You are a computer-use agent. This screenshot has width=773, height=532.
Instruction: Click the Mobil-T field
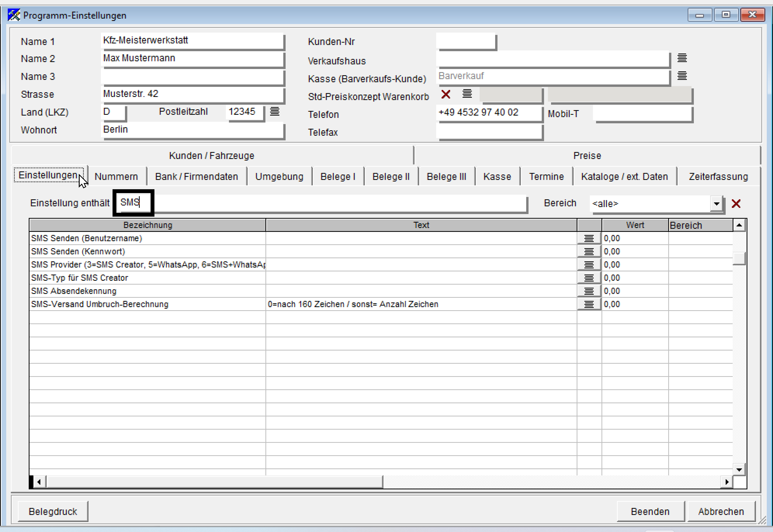tap(643, 114)
